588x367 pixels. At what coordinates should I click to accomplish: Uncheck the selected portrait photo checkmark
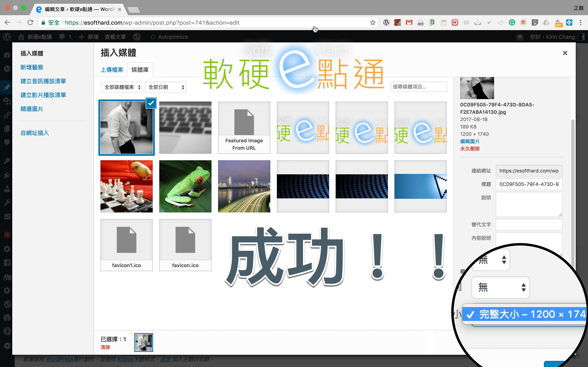pyautogui.click(x=151, y=103)
